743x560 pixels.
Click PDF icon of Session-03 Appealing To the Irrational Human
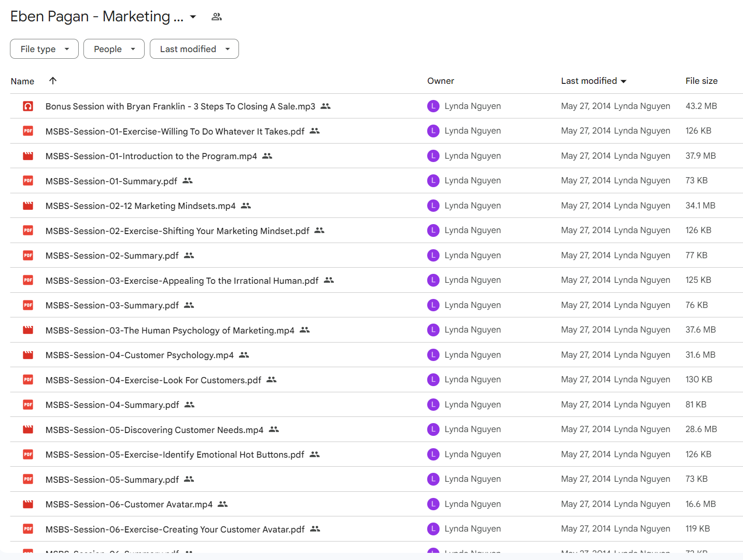(x=28, y=280)
